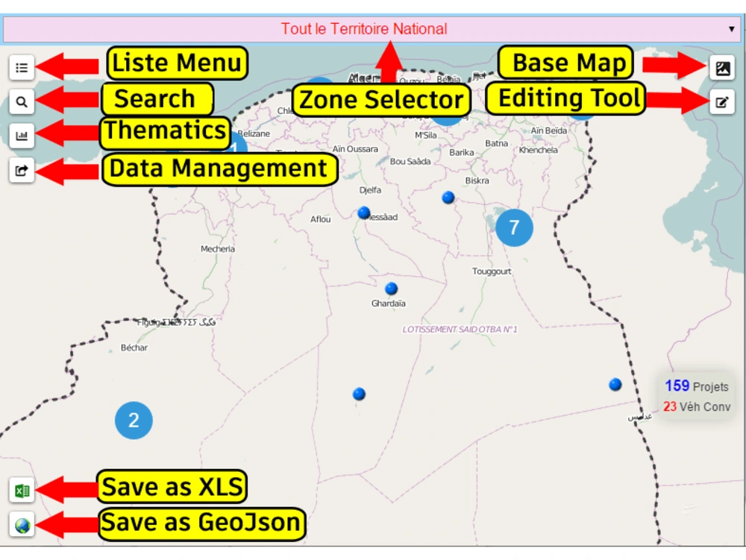This screenshot has height=560, width=746.
Task: Select the blue marker south of Biskra
Action: pyautogui.click(x=448, y=198)
